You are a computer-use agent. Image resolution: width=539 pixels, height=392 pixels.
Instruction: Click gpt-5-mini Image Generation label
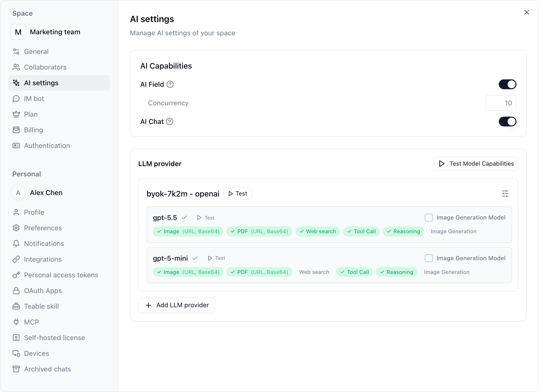(447, 272)
